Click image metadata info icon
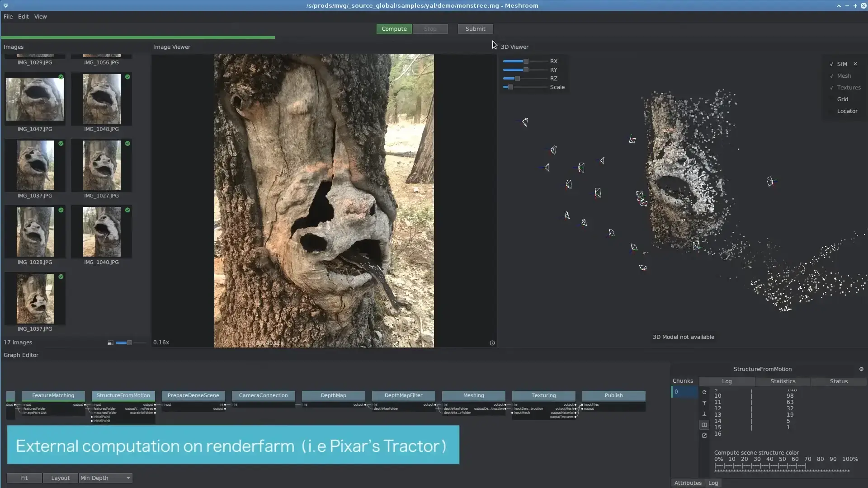 tap(492, 343)
